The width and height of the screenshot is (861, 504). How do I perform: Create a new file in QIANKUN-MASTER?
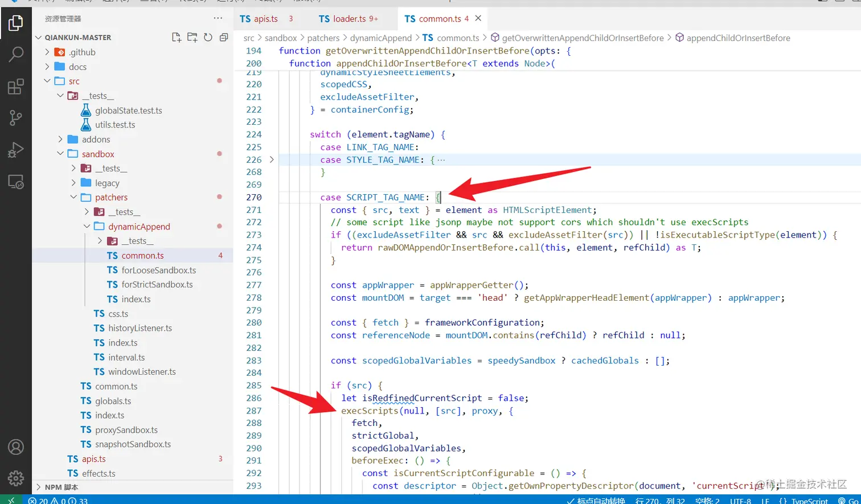pos(177,38)
